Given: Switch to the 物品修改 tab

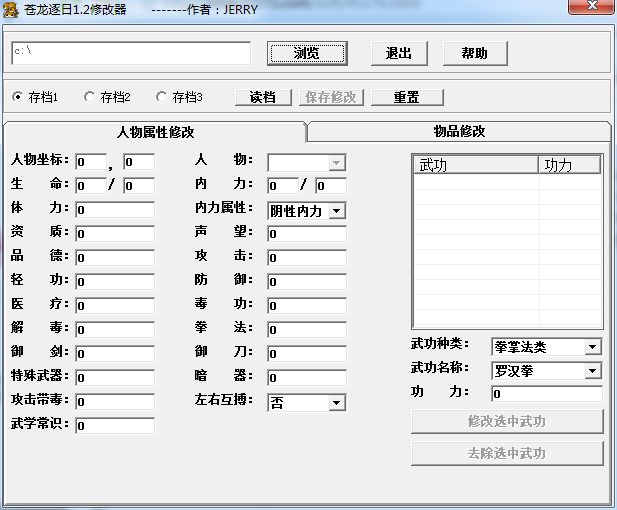Looking at the screenshot, I should (459, 131).
